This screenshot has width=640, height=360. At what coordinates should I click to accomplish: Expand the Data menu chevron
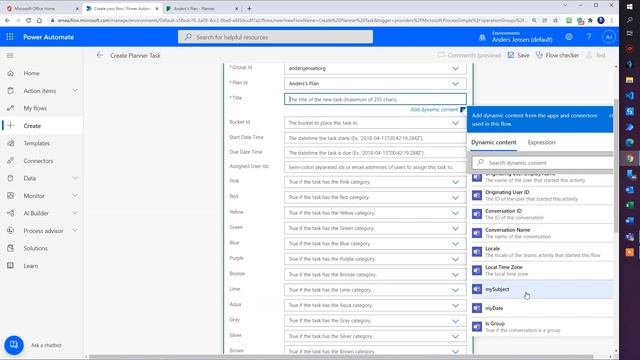click(75, 178)
